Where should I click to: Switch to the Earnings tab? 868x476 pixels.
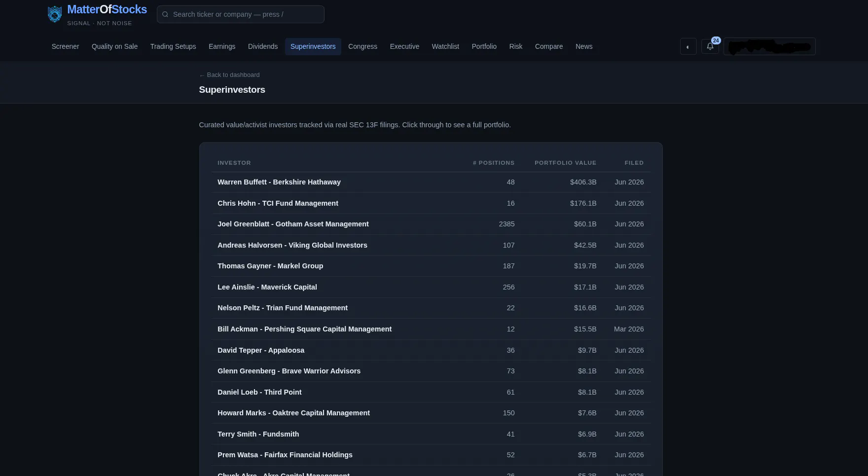[222, 46]
